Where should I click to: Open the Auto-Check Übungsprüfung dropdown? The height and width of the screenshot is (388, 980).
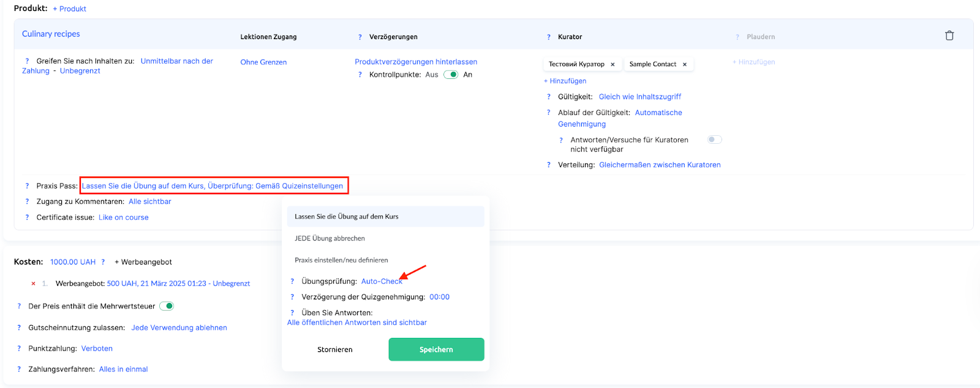click(x=382, y=282)
